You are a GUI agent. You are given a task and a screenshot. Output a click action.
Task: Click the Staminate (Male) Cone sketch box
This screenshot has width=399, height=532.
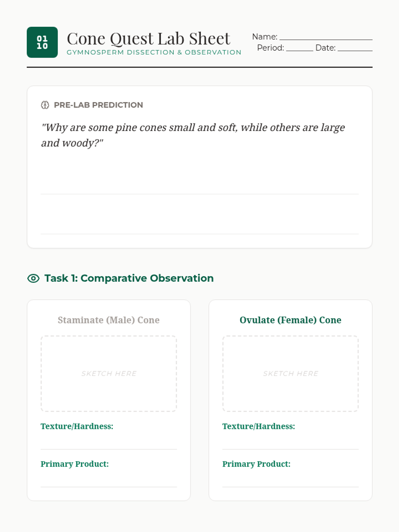pyautogui.click(x=109, y=374)
